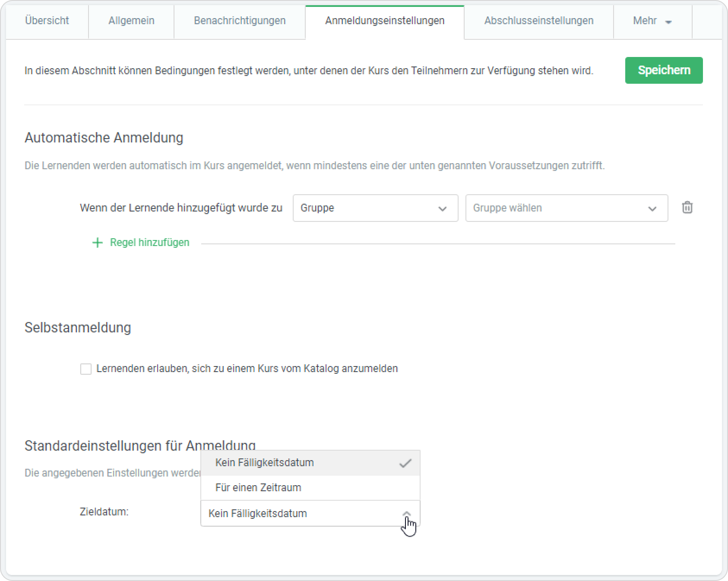Screen dimensions: 728x581
Task: Click the chevron arrow in the Gruppe dropdown
Action: (x=442, y=208)
